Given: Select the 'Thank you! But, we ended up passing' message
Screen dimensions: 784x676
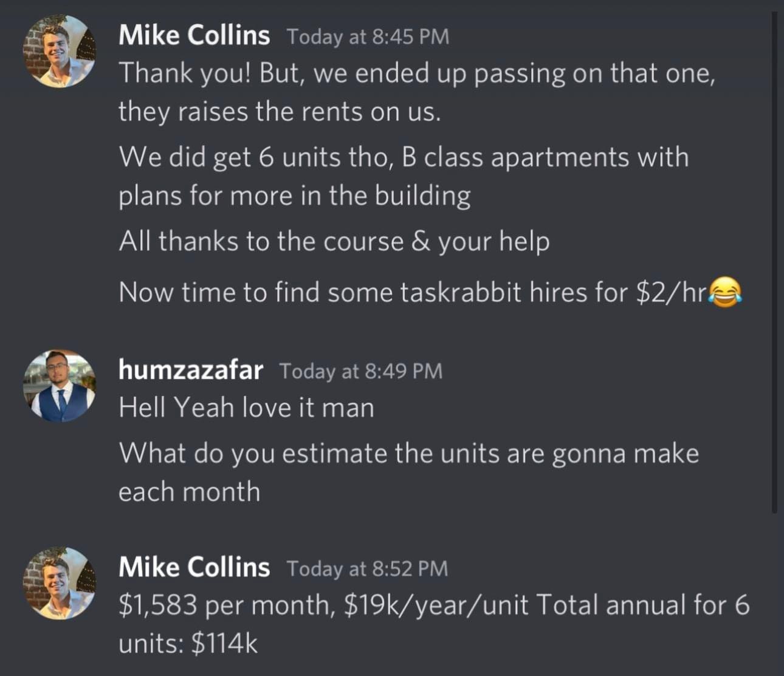Looking at the screenshot, I should point(416,92).
